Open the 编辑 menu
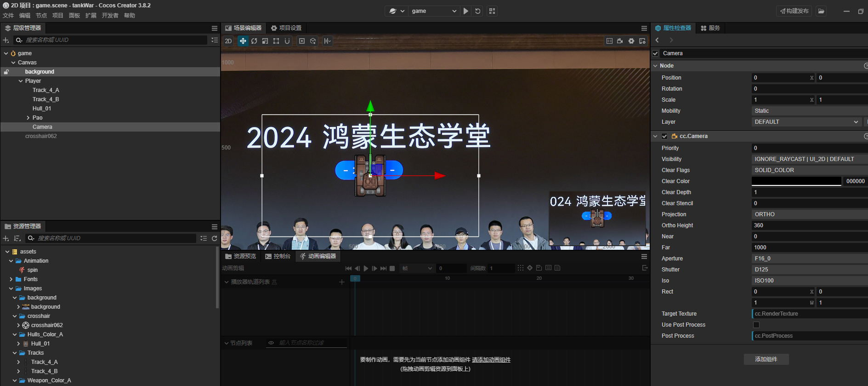Screen dimensions: 868x386 (25, 16)
